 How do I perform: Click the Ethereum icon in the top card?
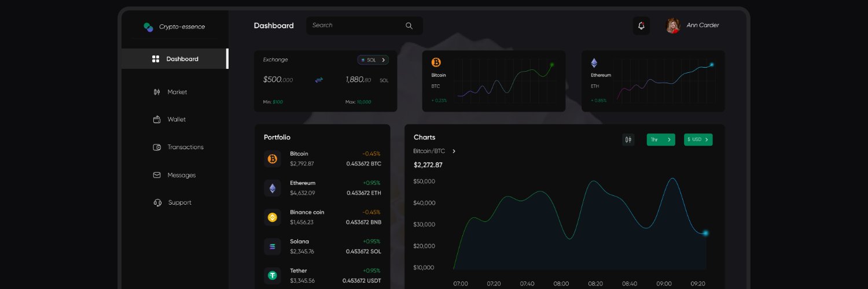point(594,63)
